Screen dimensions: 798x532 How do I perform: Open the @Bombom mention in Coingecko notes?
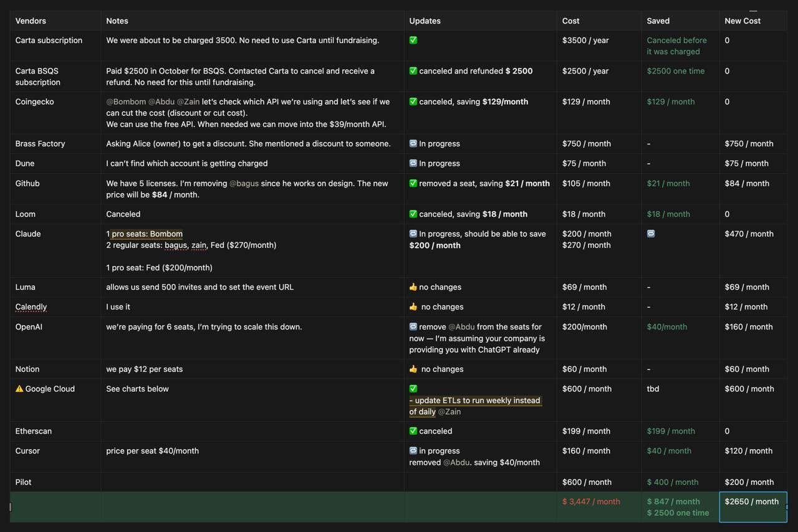(x=126, y=102)
